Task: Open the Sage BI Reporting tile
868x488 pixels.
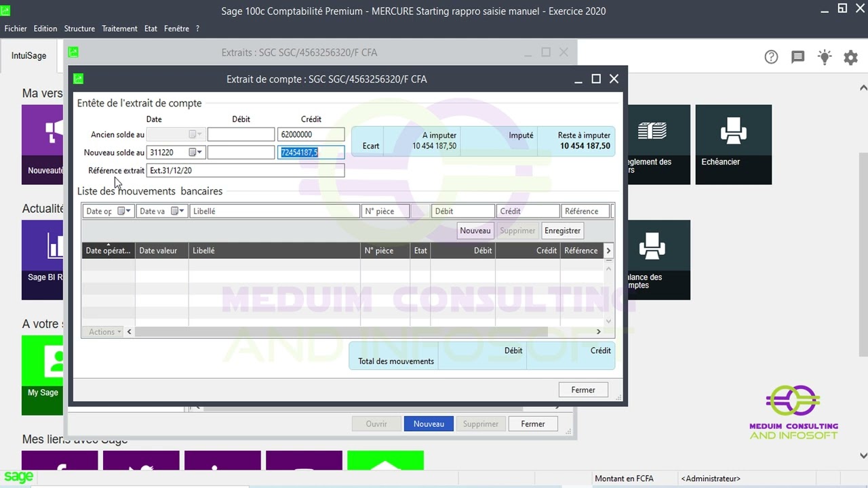Action: (42, 260)
